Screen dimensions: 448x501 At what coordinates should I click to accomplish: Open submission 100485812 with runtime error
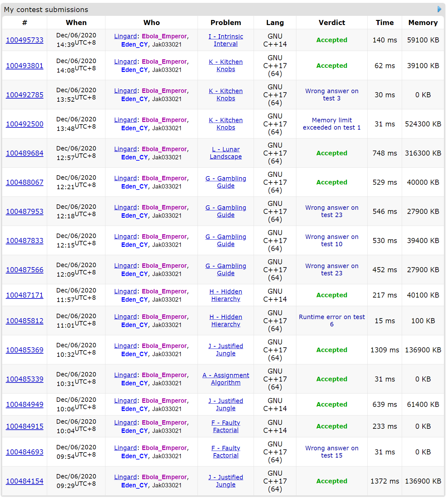coord(25,321)
